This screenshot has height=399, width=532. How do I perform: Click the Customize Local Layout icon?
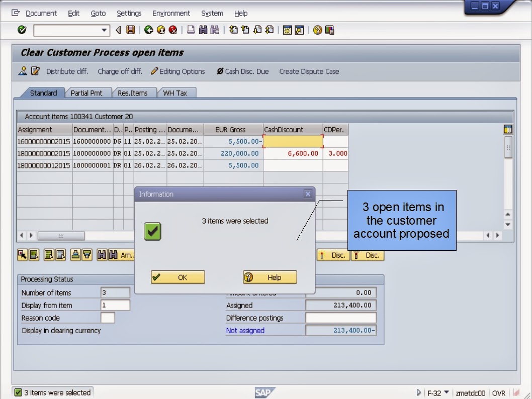pos(329,30)
